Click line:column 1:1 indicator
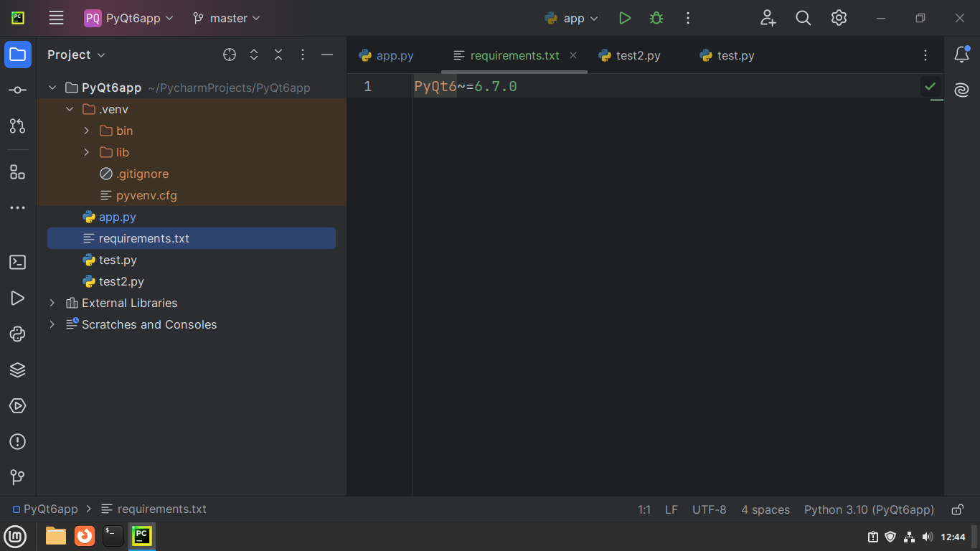980x551 pixels. tap(644, 509)
